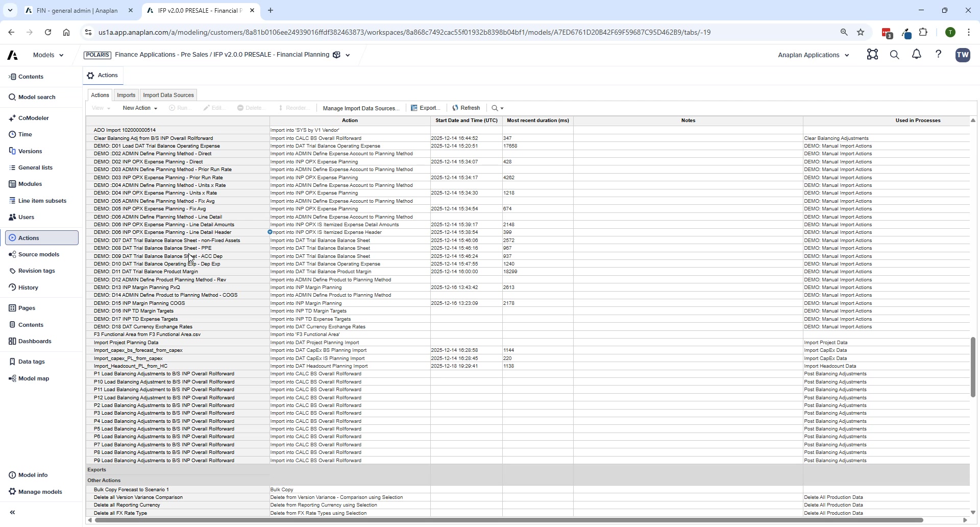Switch to the Imports tab

[x=126, y=95]
